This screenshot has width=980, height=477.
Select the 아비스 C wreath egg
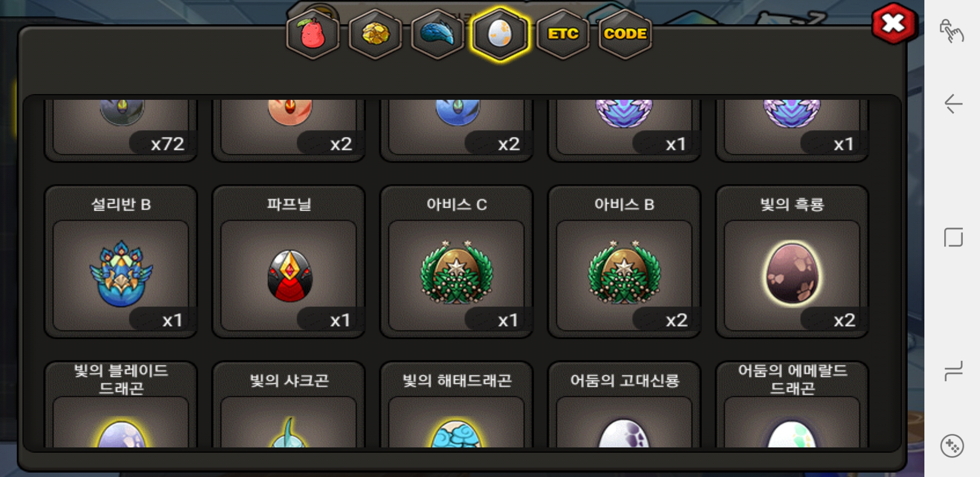click(456, 262)
